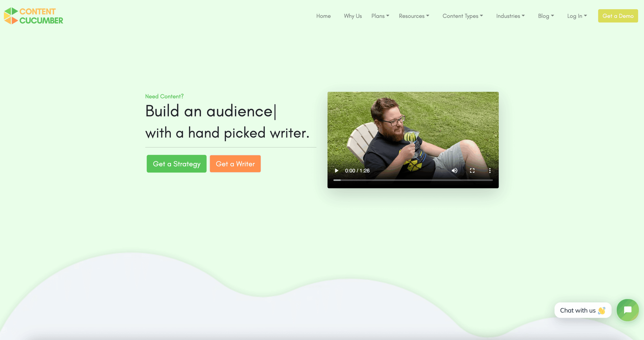
Task: Click the Get a Strategy button
Action: [176, 163]
